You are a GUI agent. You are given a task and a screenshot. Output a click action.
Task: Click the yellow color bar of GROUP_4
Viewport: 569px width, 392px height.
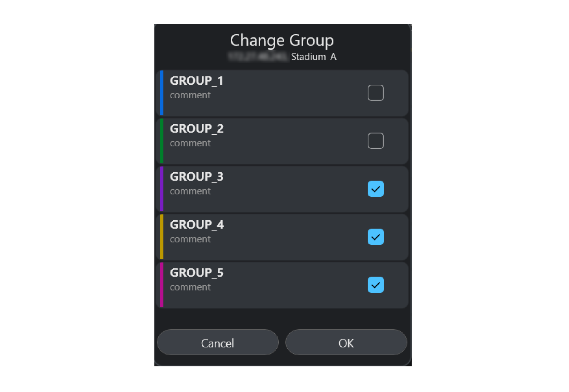(162, 237)
